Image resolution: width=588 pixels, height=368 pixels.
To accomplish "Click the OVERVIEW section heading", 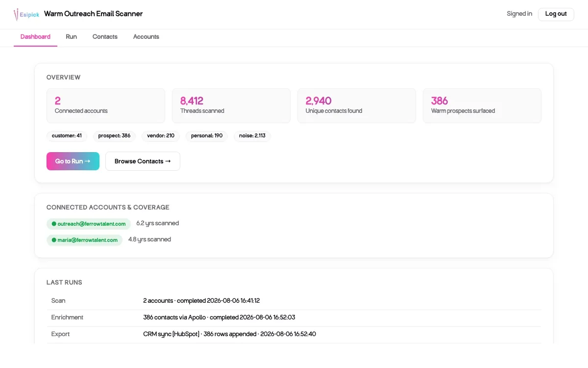I will pos(64,78).
